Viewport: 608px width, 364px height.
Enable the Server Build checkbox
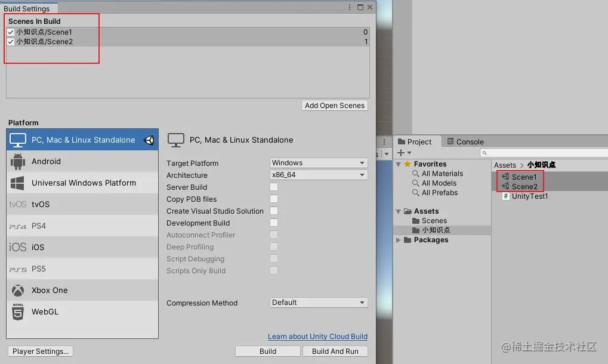click(274, 187)
